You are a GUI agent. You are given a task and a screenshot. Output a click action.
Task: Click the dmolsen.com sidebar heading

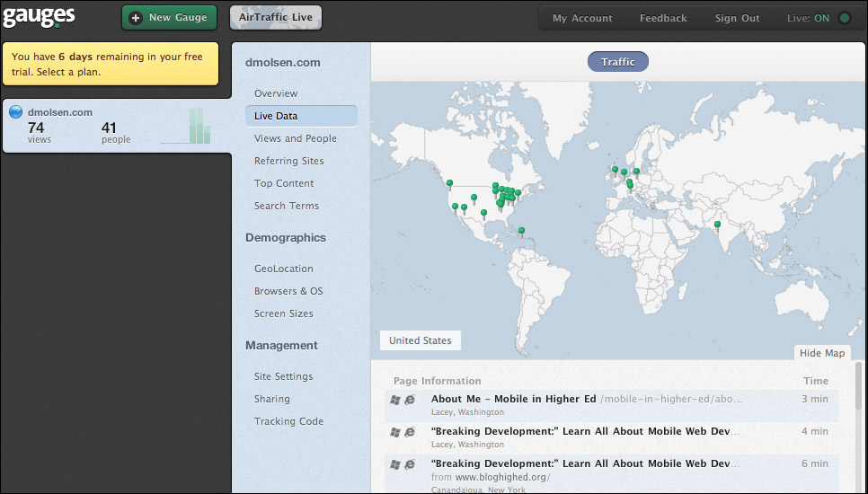click(x=282, y=63)
